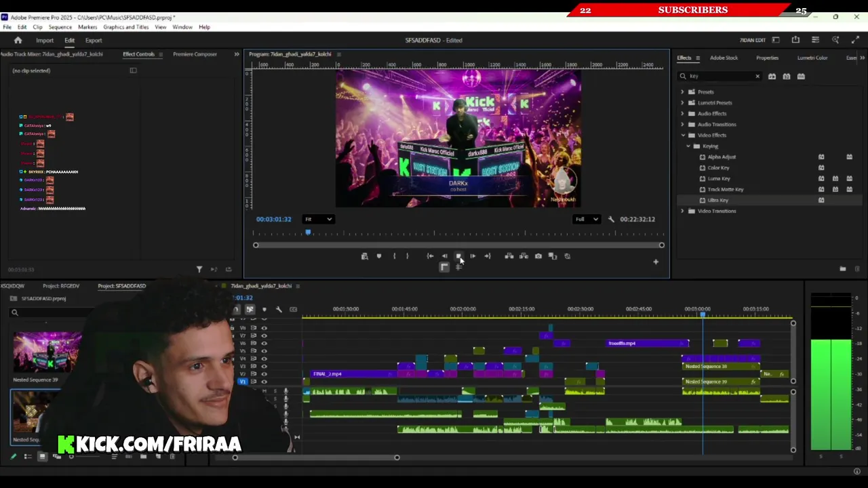Click the Lift button
The image size is (868, 488).
(509, 256)
